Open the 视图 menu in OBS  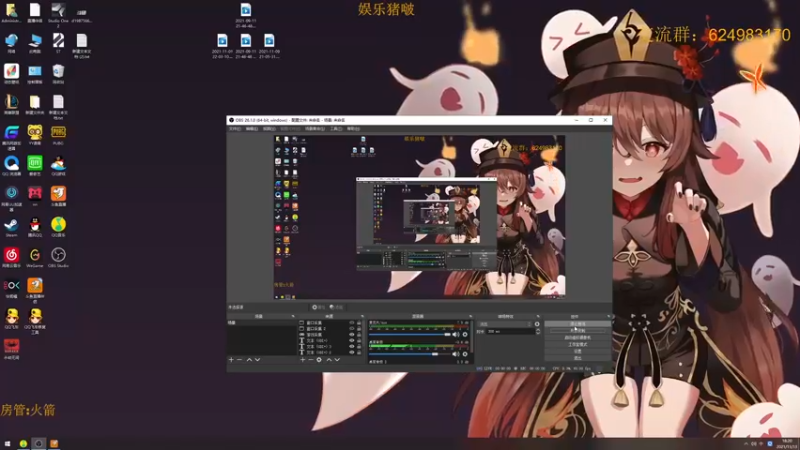(269, 129)
